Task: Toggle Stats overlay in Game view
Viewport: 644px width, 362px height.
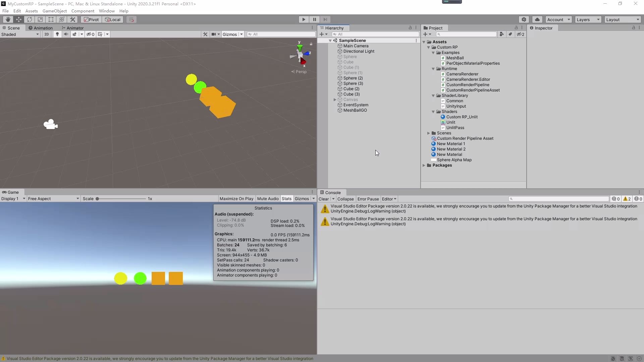Action: coord(286,199)
